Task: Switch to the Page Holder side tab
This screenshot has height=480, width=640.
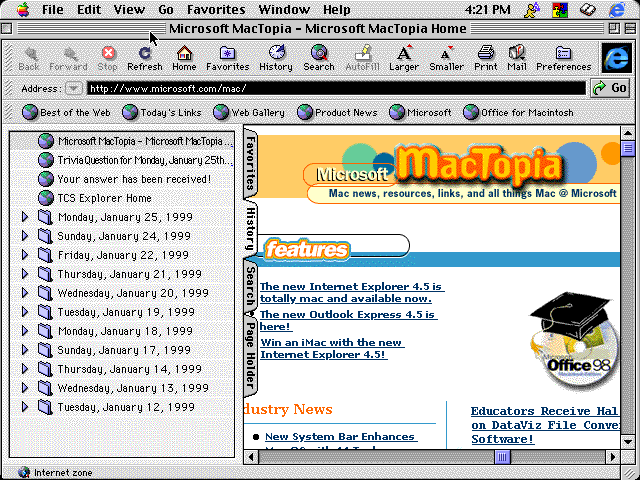Action: [250, 355]
